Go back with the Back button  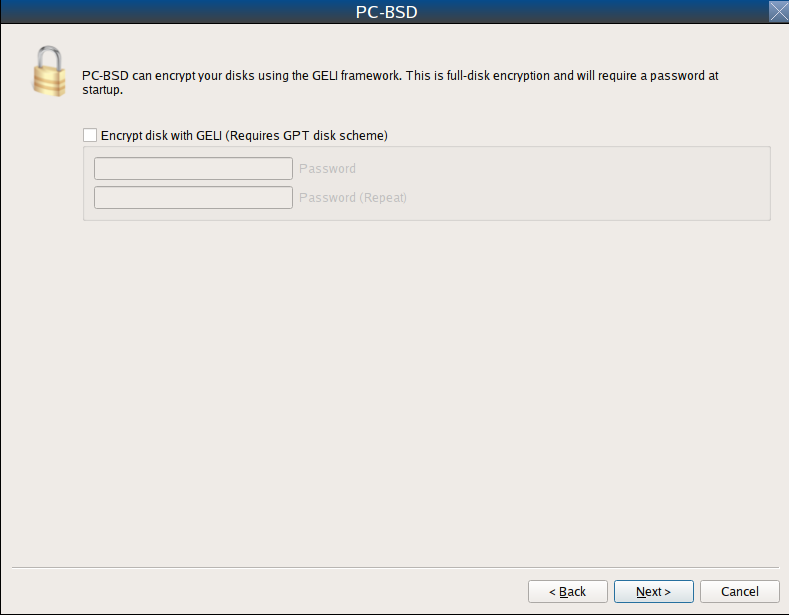[568, 591]
